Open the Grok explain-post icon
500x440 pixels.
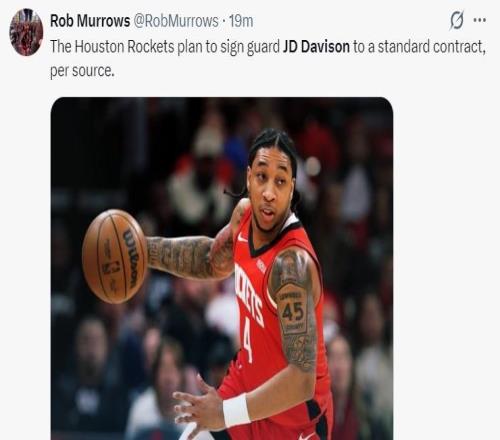tap(456, 21)
